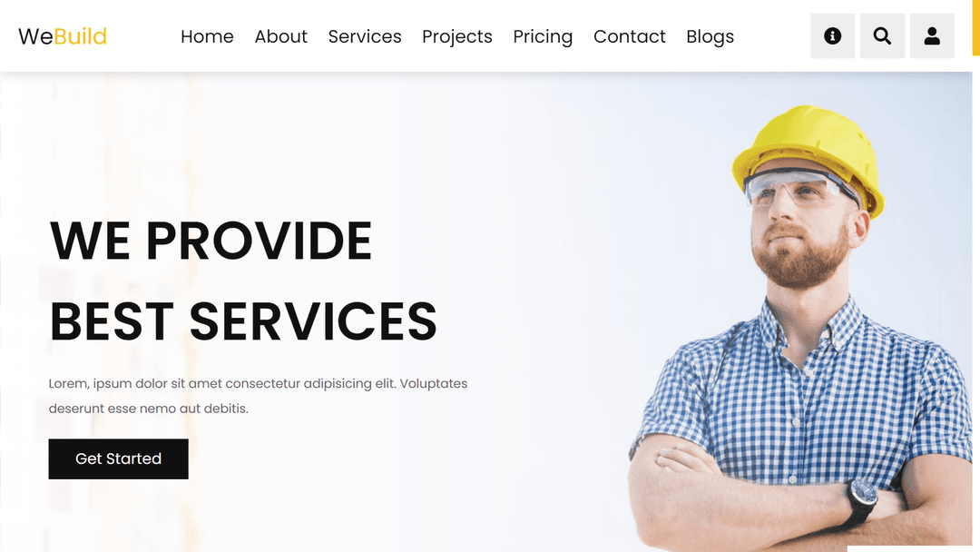Click the Lorem ipsum description paragraph
980x552 pixels.
click(258, 396)
